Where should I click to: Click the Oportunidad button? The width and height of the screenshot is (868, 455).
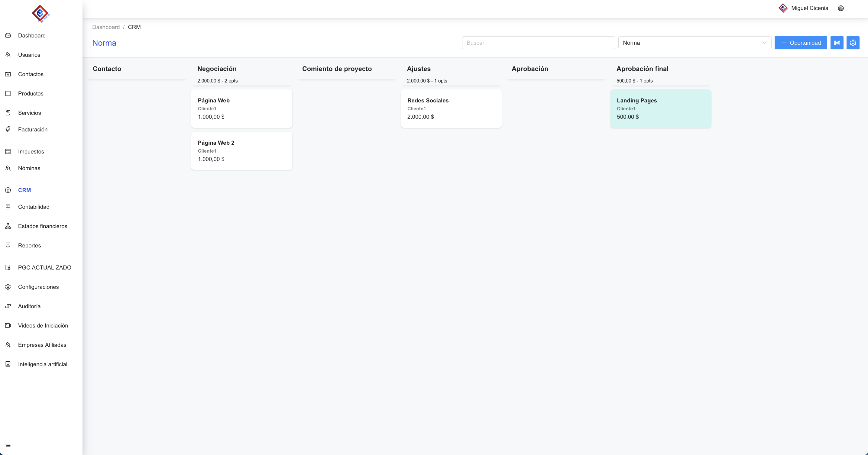point(800,43)
